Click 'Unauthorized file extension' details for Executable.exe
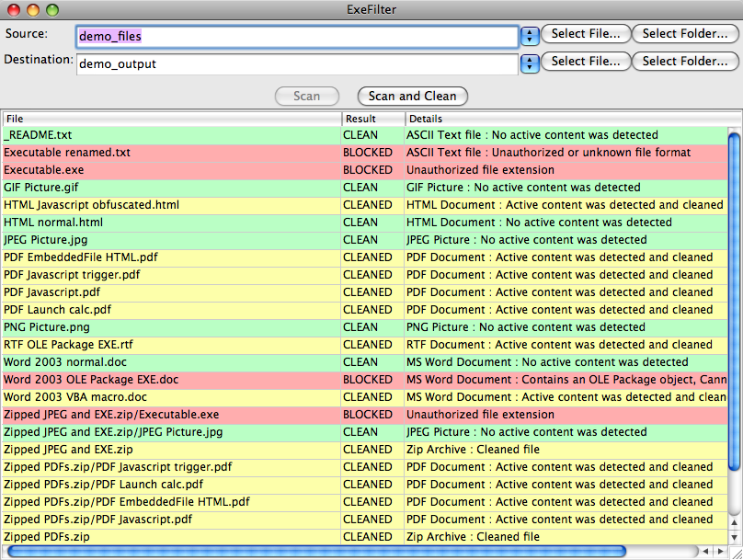743x560 pixels. click(481, 170)
